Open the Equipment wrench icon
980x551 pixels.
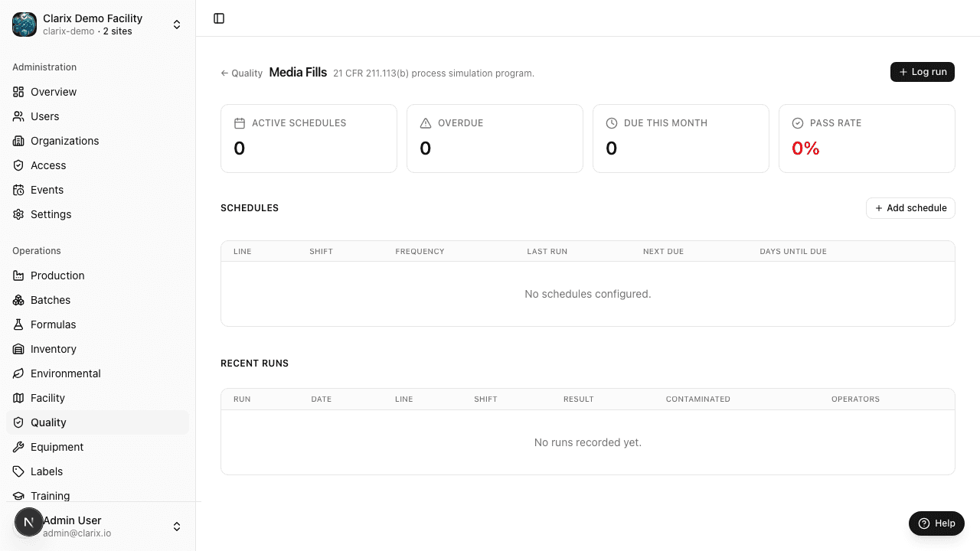pyautogui.click(x=18, y=447)
